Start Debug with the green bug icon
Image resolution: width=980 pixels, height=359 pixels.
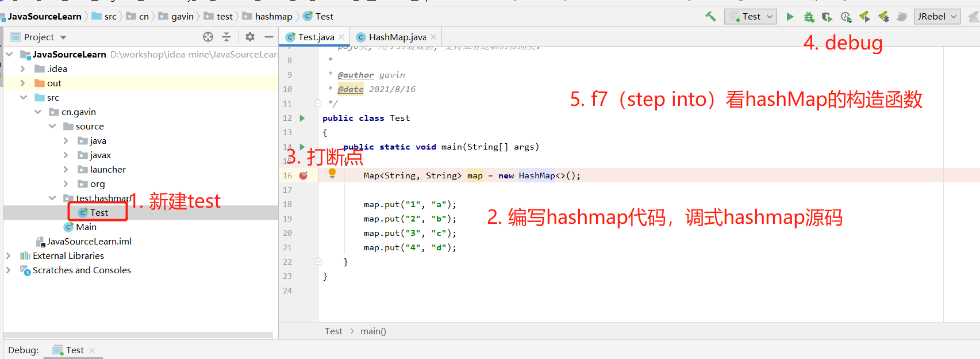coord(809,17)
